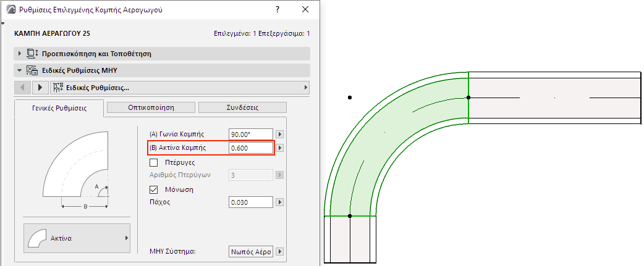Image resolution: width=644 pixels, height=266 pixels.
Task: Click the settings page icon beside Ειδικές Ρυθμίσεις...
Action: (x=58, y=87)
